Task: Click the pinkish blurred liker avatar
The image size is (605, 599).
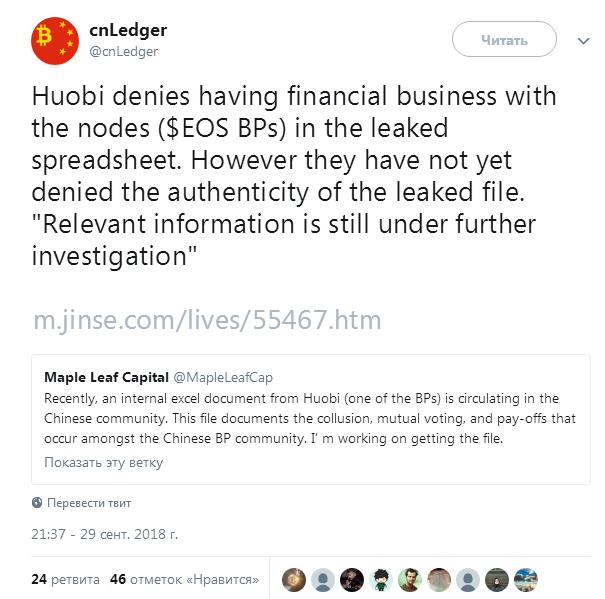Action: [439, 579]
